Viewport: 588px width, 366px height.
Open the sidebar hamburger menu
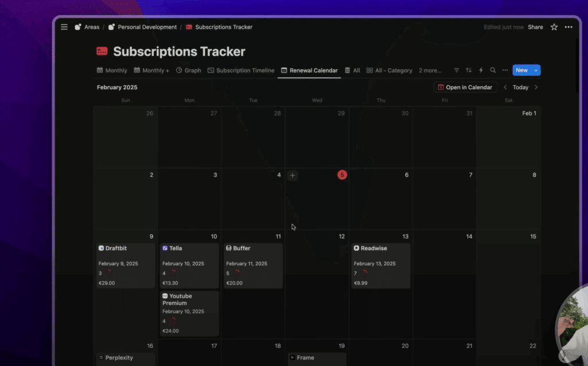click(x=64, y=27)
